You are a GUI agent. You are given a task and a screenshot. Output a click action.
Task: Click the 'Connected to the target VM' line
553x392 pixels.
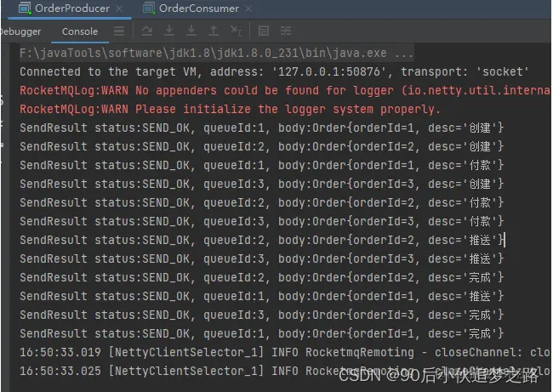(x=274, y=71)
